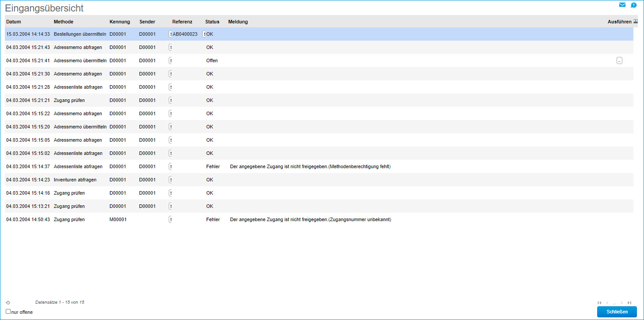Image resolution: width=644 pixels, height=320 pixels.
Task: Enable the 'nur offene' checkbox
Action: 8,311
